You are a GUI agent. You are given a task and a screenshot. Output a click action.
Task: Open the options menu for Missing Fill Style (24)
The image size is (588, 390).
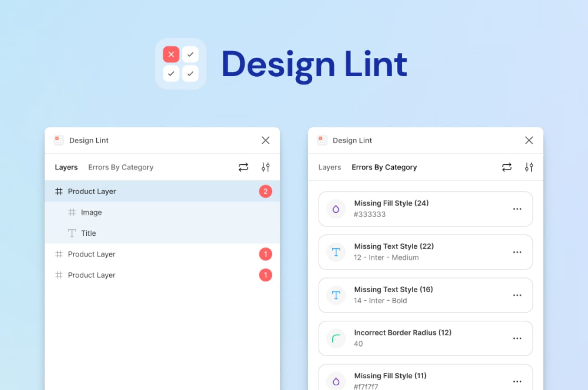tap(517, 209)
